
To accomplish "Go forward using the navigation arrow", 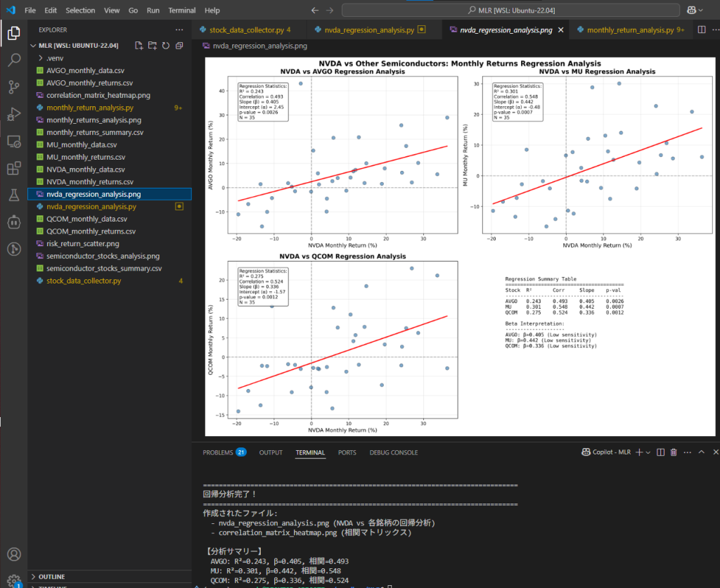I will 330,10.
